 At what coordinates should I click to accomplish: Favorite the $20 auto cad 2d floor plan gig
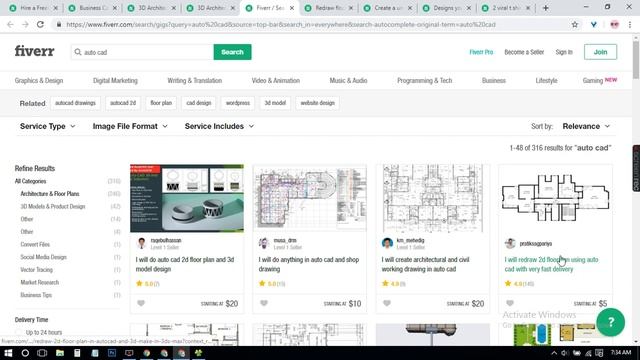(141, 303)
